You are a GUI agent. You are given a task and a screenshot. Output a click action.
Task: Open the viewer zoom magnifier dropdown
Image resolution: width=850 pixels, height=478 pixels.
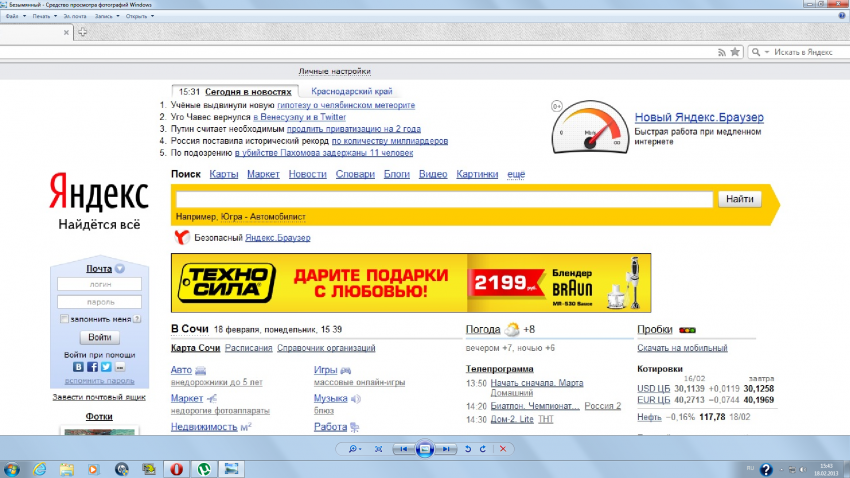coord(357,450)
